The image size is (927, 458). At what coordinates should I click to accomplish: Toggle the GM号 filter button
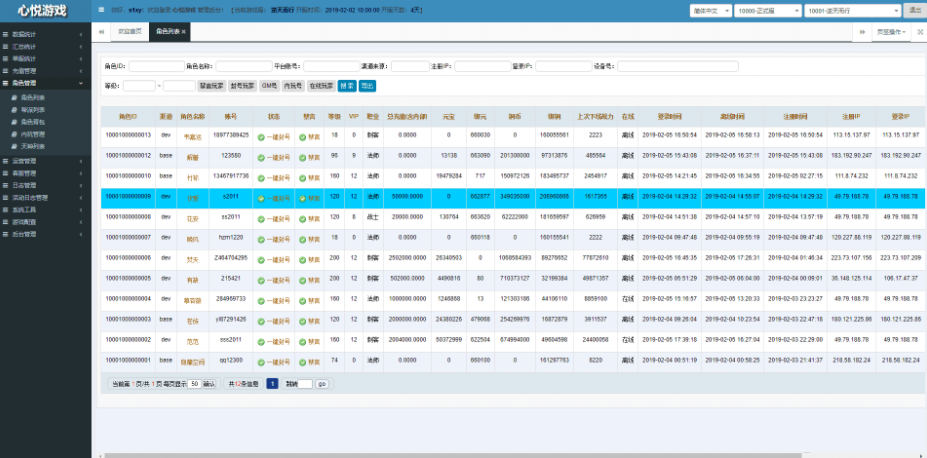269,86
